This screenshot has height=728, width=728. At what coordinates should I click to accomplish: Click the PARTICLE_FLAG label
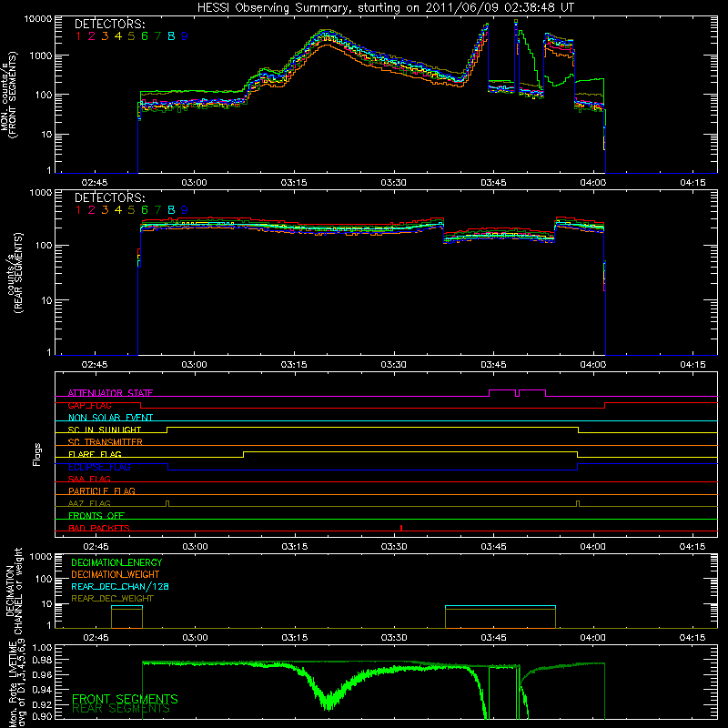(102, 490)
